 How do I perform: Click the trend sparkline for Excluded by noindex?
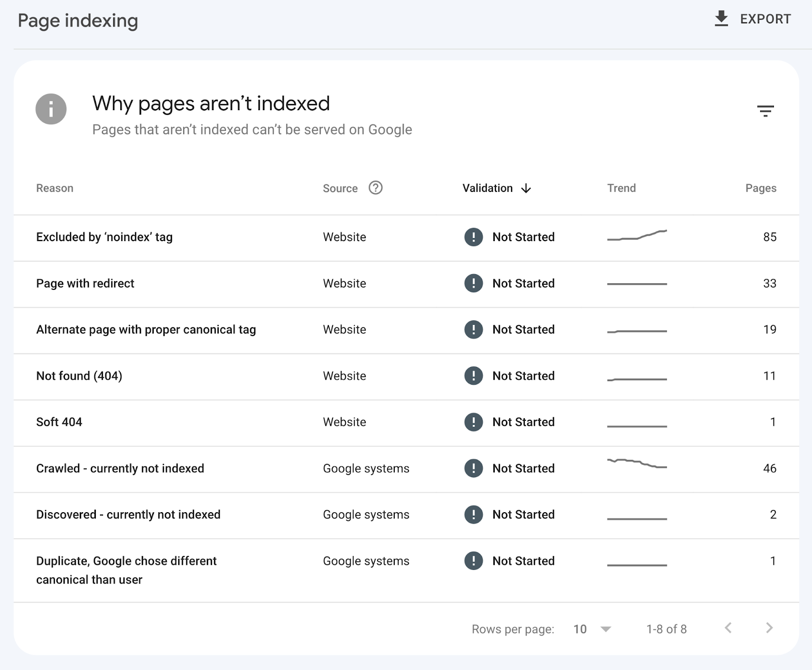coord(637,234)
